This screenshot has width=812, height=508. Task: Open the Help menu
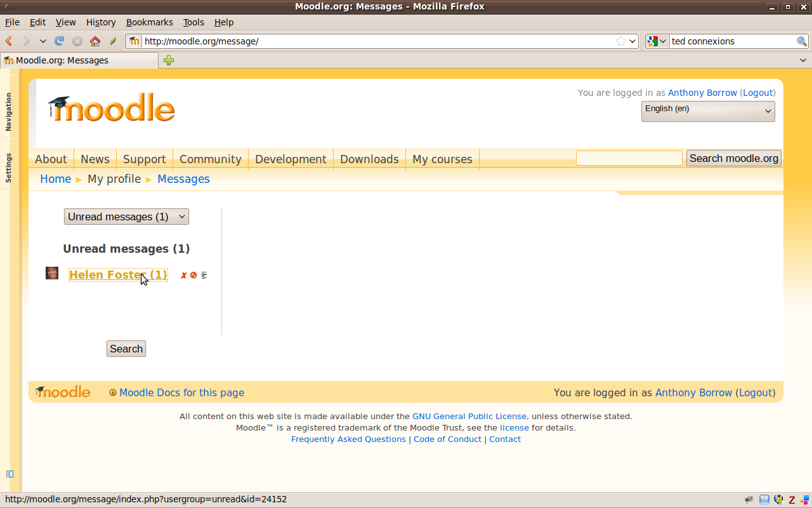224,22
